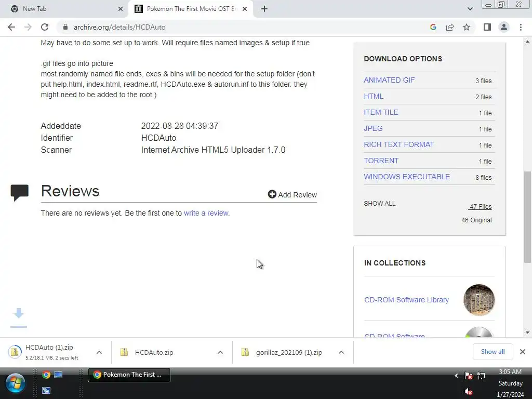Close the Pokemon The First Movie tab
Screen dimensions: 532x399
coord(245,9)
